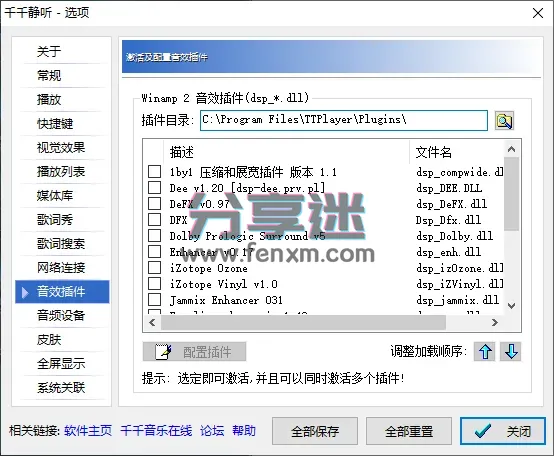Screen dimensions: 554x456
Task: Select file name Dsp_Dfx.dll
Action: (448, 220)
